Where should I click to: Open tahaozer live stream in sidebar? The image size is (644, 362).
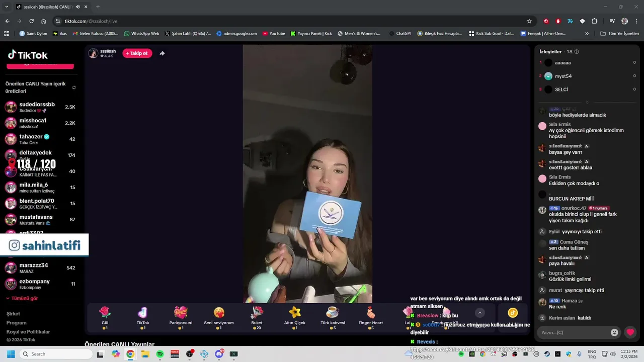40,139
